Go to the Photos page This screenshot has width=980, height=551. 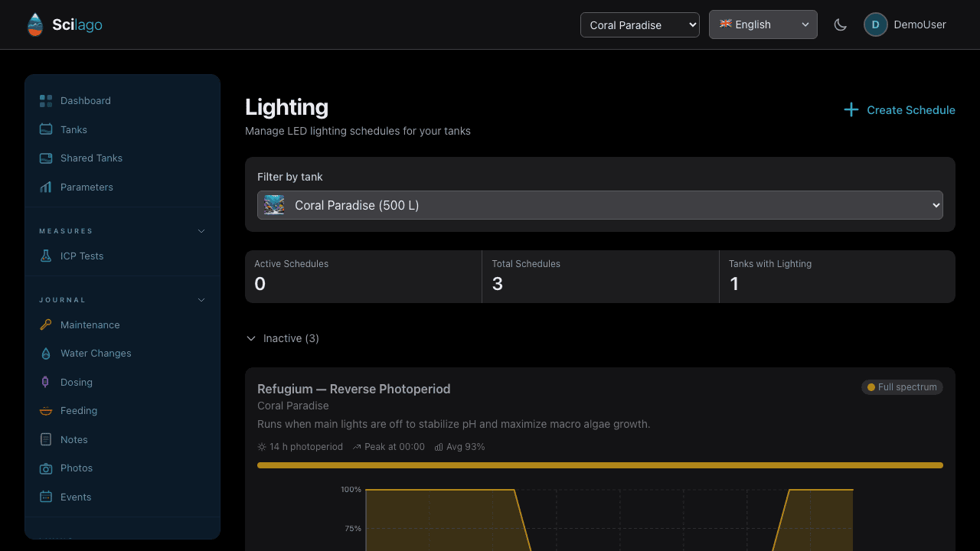122,468
